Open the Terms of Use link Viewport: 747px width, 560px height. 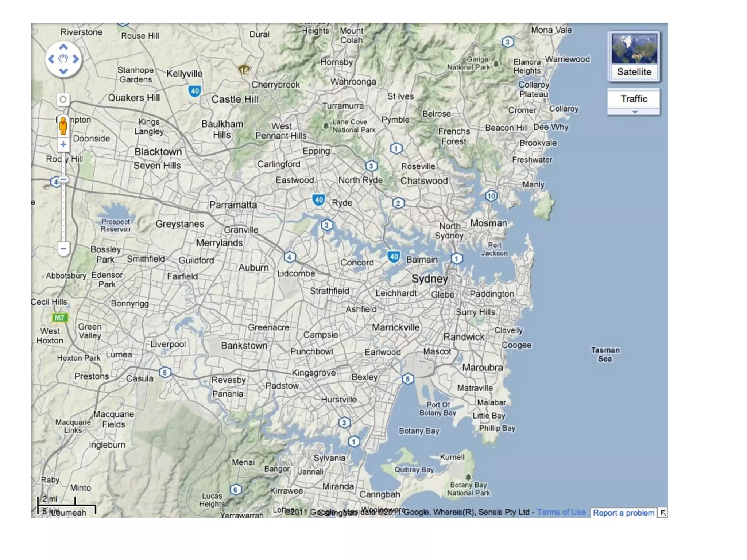561,512
